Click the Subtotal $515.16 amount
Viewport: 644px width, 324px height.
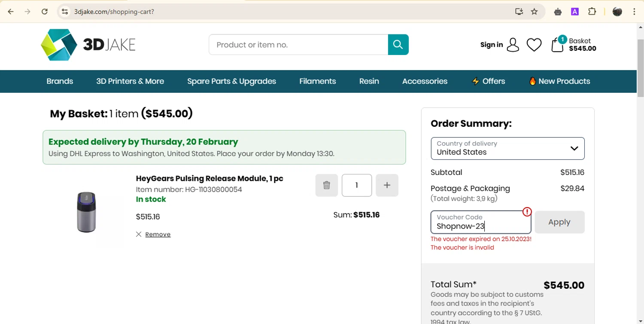pos(572,172)
